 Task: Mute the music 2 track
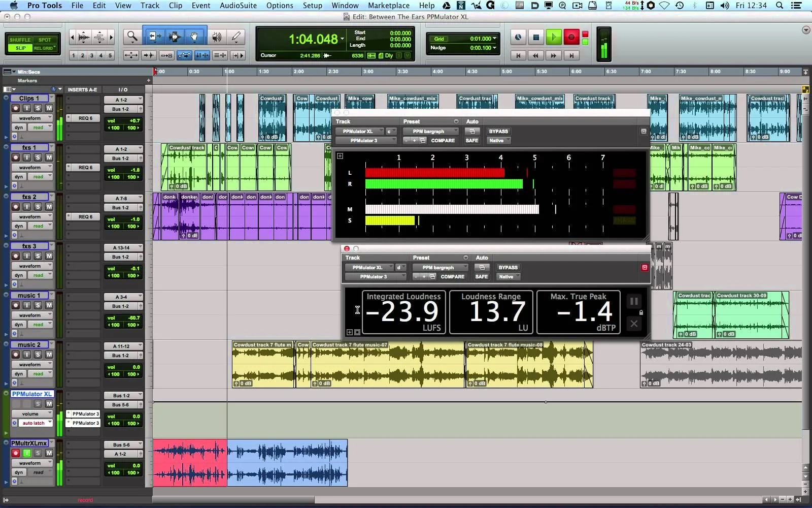tap(49, 355)
